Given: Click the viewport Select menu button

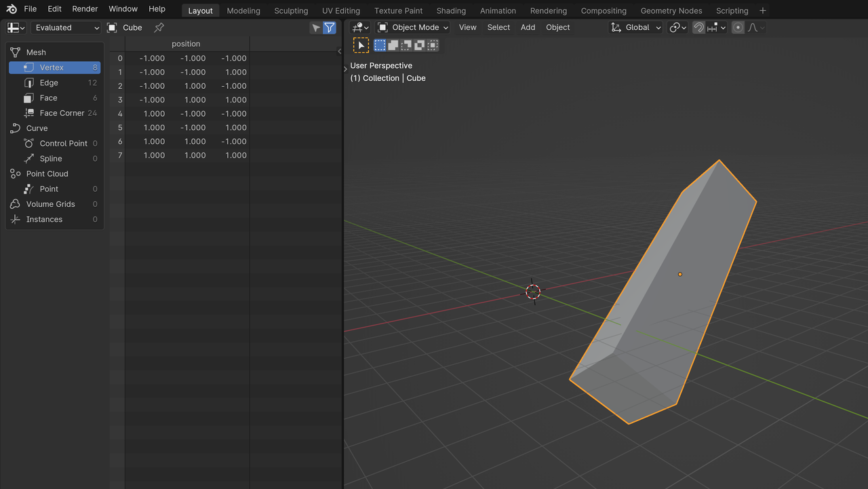Looking at the screenshot, I should pyautogui.click(x=498, y=28).
